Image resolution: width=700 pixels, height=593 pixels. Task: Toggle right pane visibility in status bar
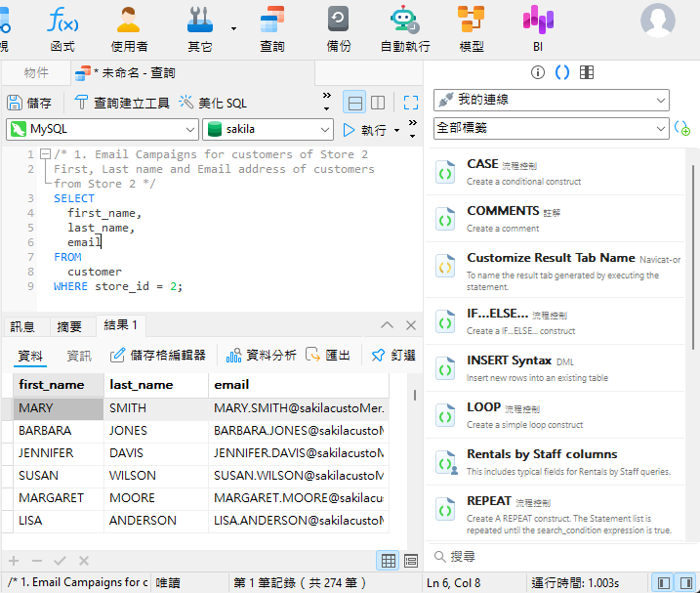coord(685,582)
